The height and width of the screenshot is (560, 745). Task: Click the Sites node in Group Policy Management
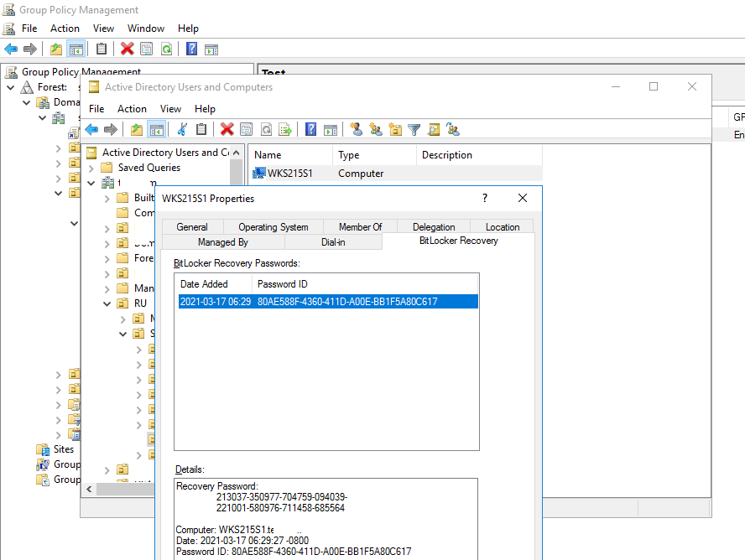(x=64, y=449)
